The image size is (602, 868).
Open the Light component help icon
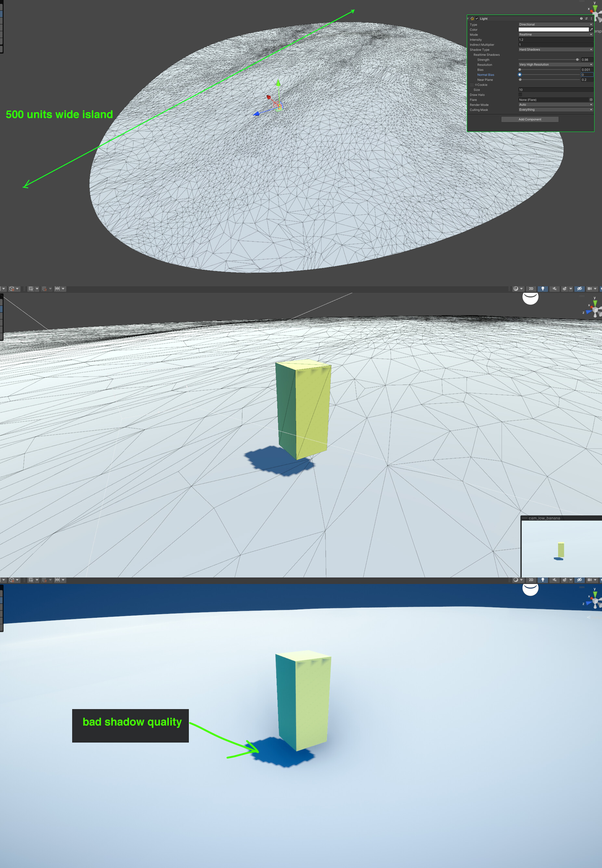point(581,19)
